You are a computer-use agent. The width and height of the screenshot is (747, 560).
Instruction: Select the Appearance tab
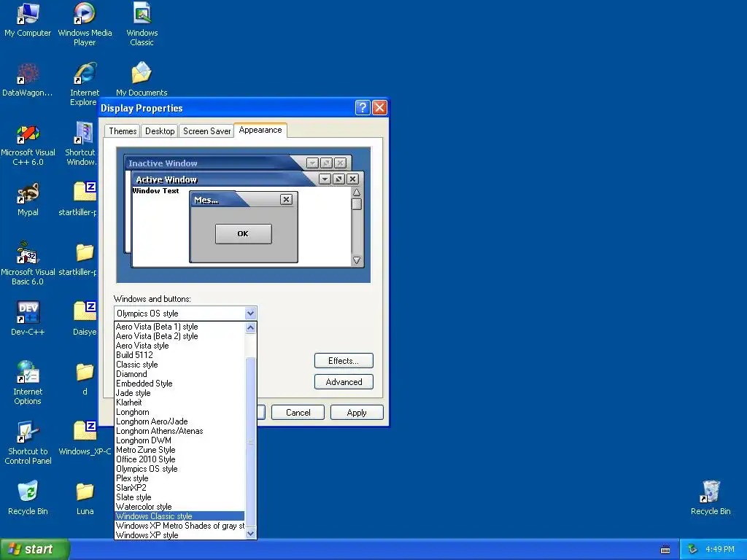[x=260, y=130]
